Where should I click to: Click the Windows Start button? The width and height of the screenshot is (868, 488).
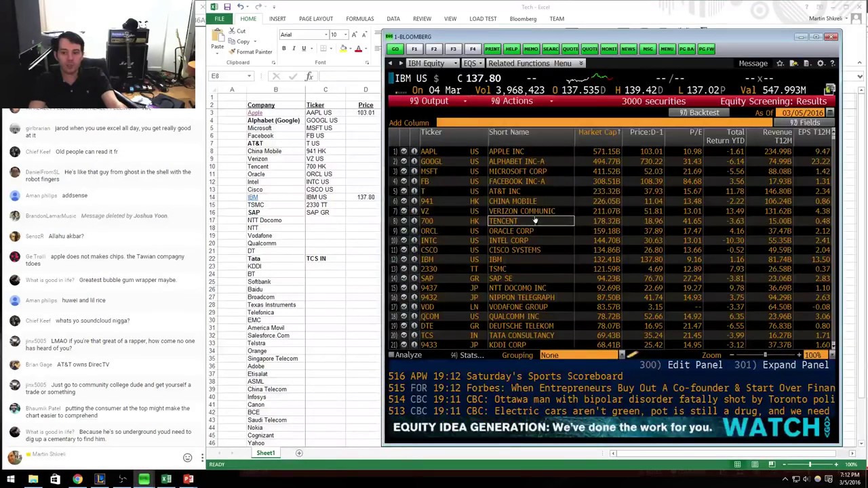(x=10, y=480)
